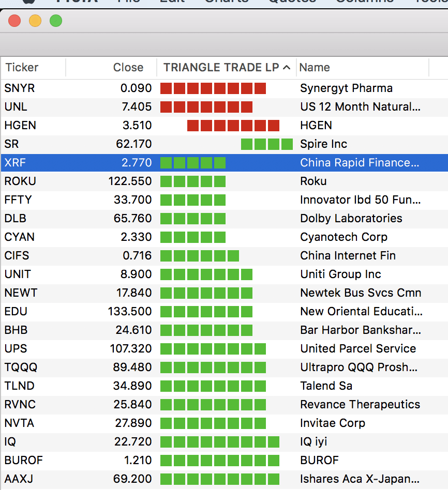Click close price 107.320

[x=131, y=348]
